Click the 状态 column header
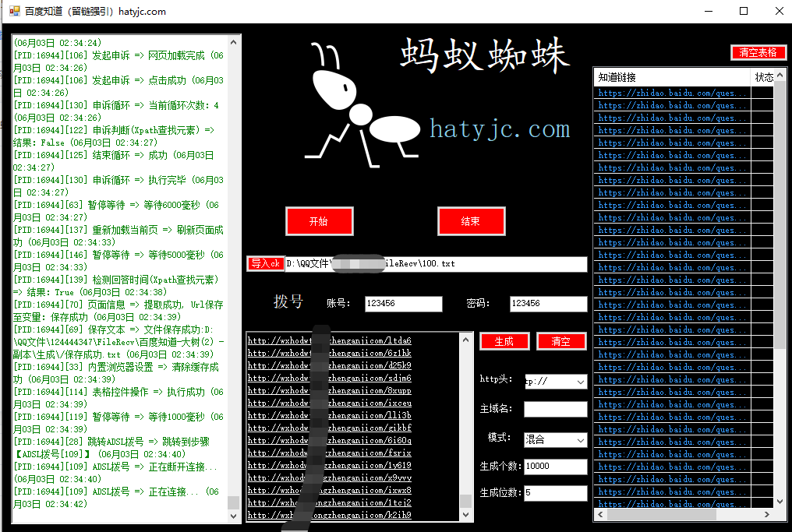792x532 pixels. 765,76
